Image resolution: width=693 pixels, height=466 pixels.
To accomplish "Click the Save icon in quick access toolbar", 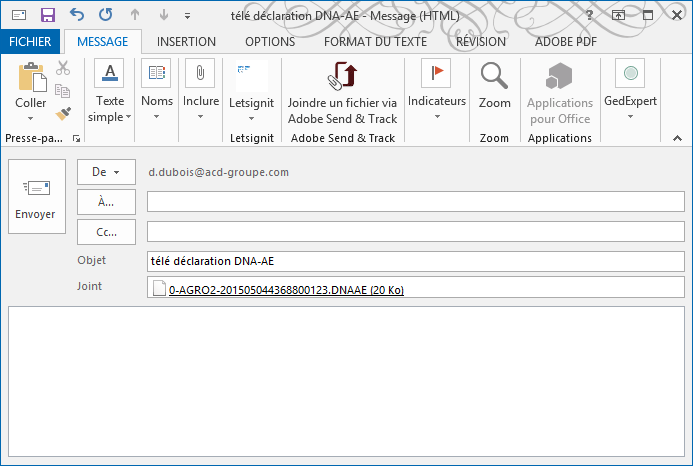I will (47, 15).
